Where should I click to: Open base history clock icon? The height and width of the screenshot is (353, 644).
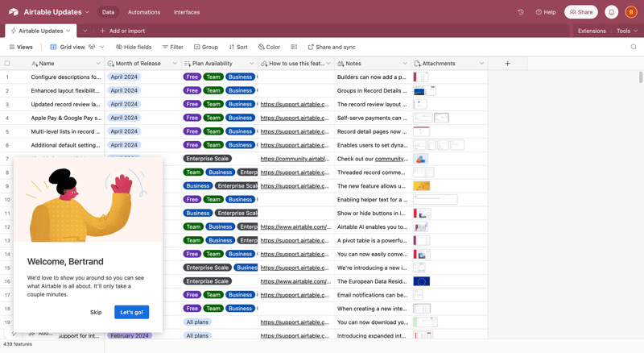click(521, 12)
